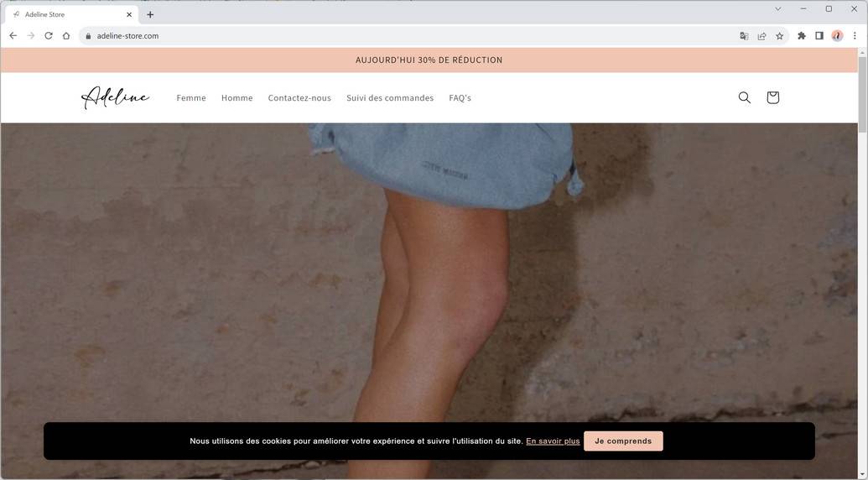This screenshot has width=868, height=480.
Task: Maximize the browser window
Action: click(829, 9)
